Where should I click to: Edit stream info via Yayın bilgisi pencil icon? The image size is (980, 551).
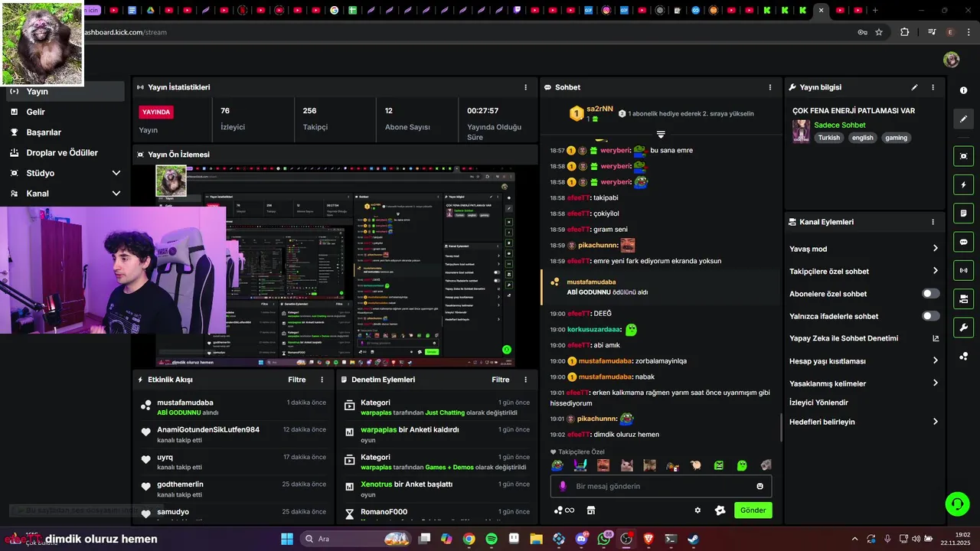pyautogui.click(x=914, y=87)
